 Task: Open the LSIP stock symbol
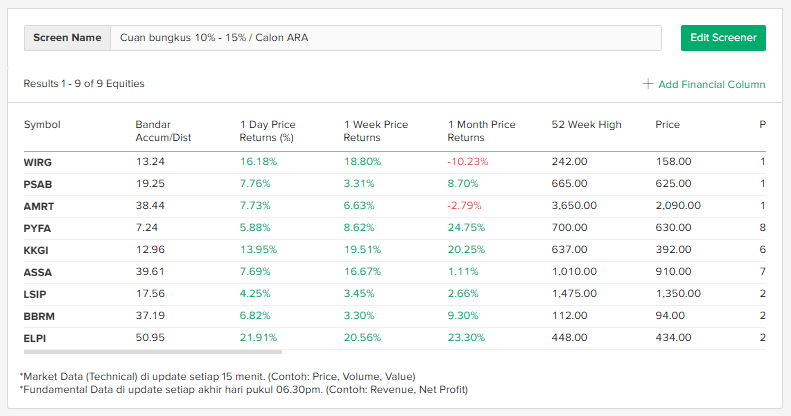tap(37, 294)
